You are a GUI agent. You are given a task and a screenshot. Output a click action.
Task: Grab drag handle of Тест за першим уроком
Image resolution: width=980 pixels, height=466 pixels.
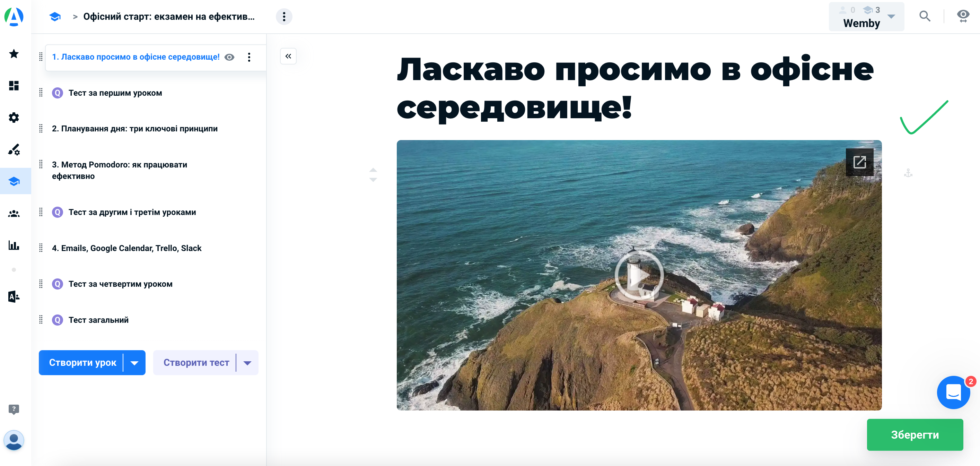[41, 93]
